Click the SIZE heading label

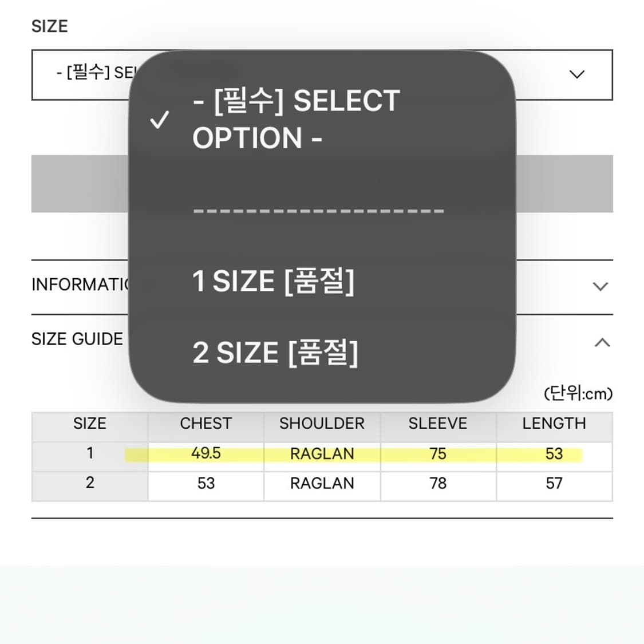coord(50,26)
